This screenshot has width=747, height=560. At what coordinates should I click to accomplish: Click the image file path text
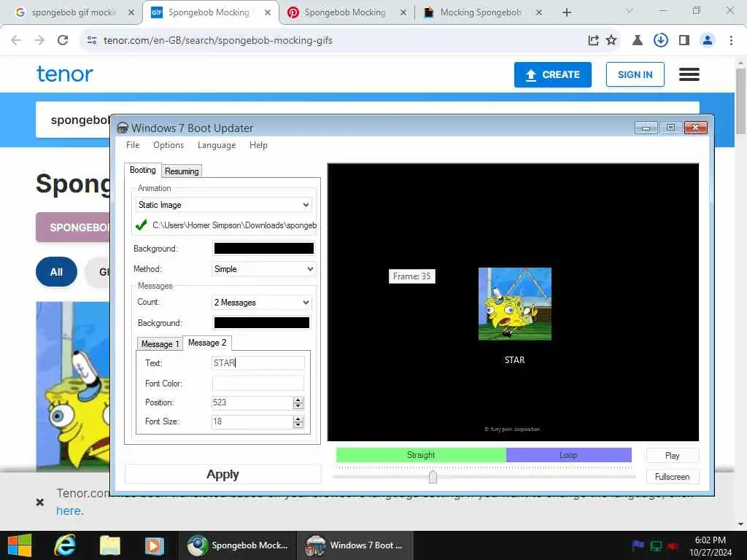(x=234, y=225)
